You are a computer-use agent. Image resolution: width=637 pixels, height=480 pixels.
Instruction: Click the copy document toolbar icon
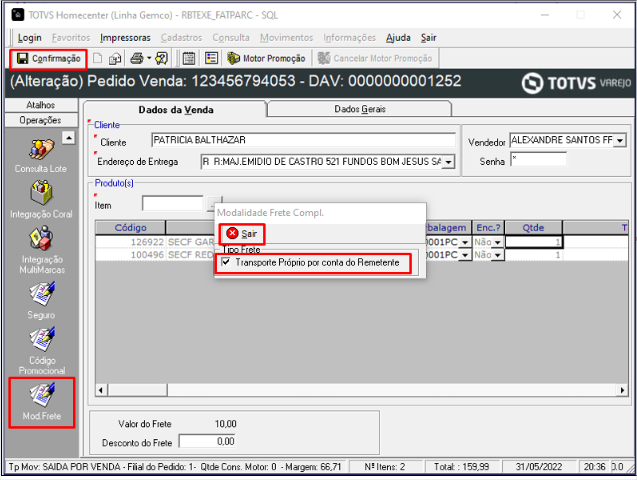(115, 58)
